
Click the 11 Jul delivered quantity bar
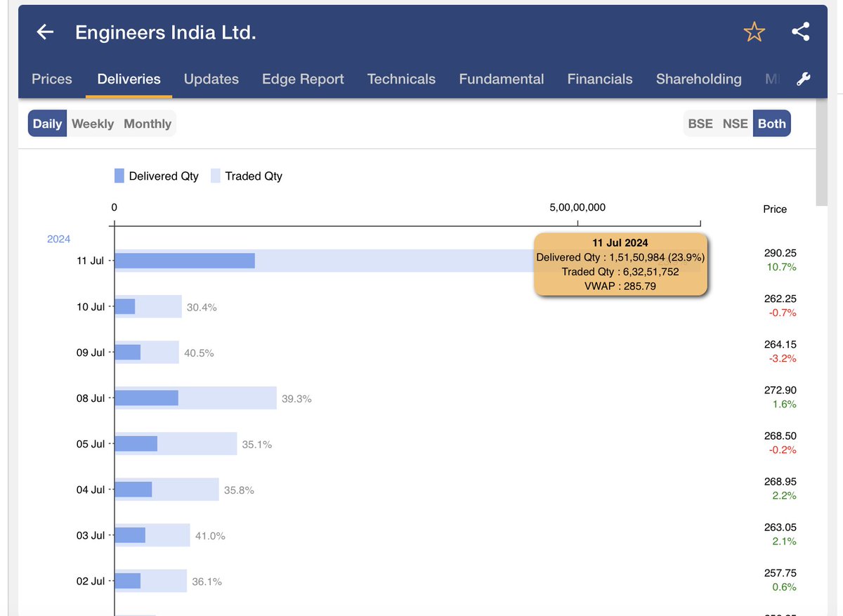coord(185,261)
